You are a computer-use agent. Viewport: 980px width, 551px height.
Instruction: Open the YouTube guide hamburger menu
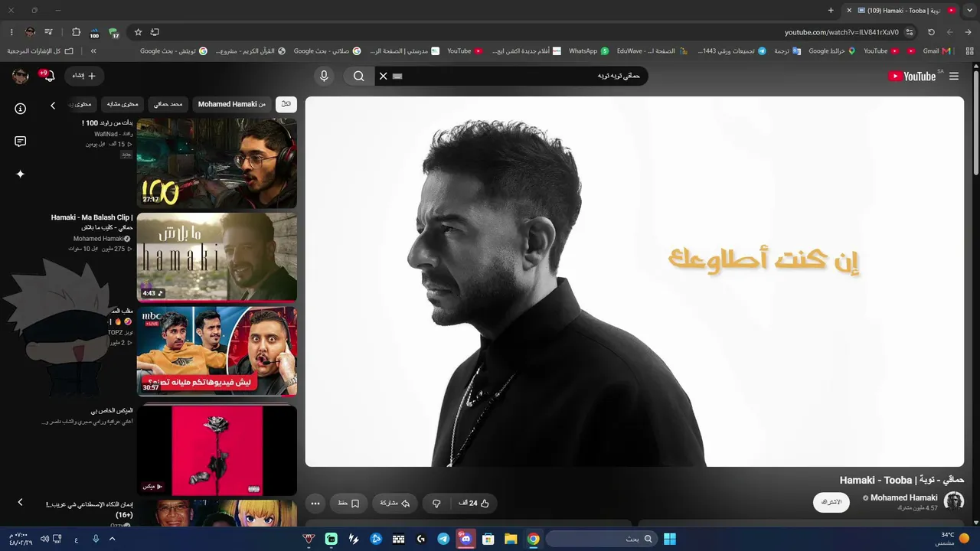point(954,76)
